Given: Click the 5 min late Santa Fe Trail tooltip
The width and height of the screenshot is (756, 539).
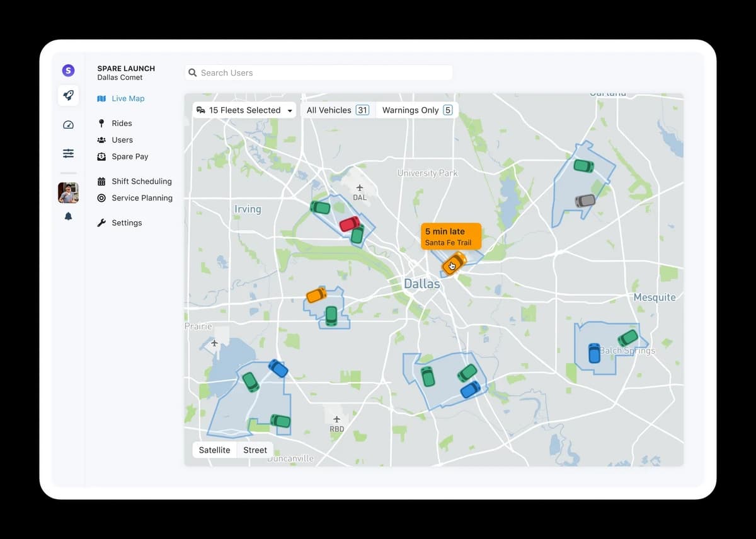Looking at the screenshot, I should pos(450,236).
